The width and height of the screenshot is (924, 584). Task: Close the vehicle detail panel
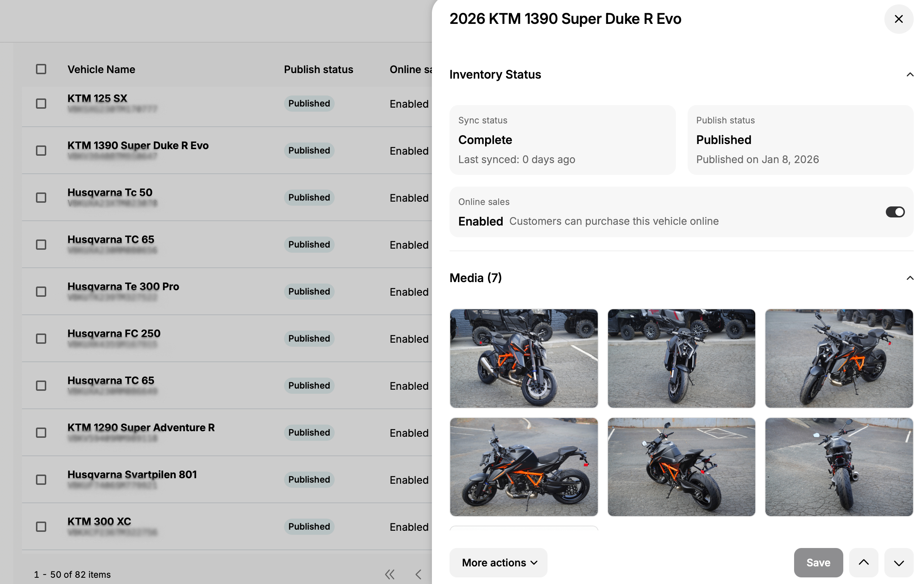pyautogui.click(x=898, y=19)
